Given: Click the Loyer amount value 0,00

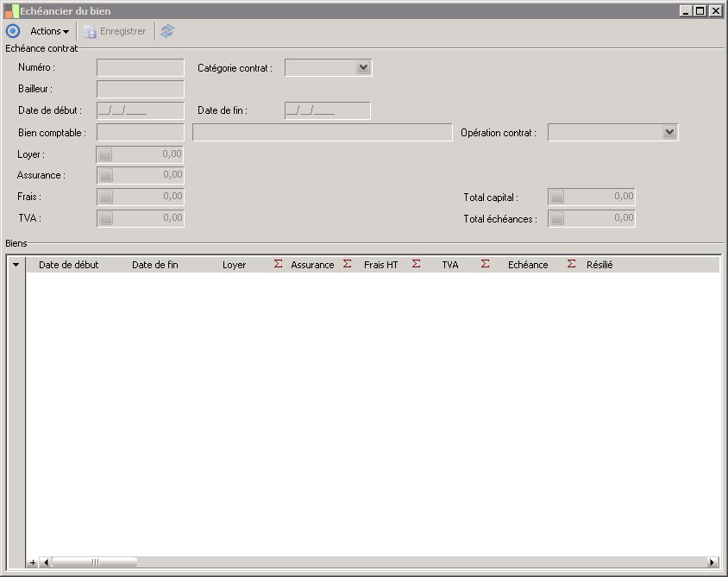Looking at the screenshot, I should click(x=172, y=154).
